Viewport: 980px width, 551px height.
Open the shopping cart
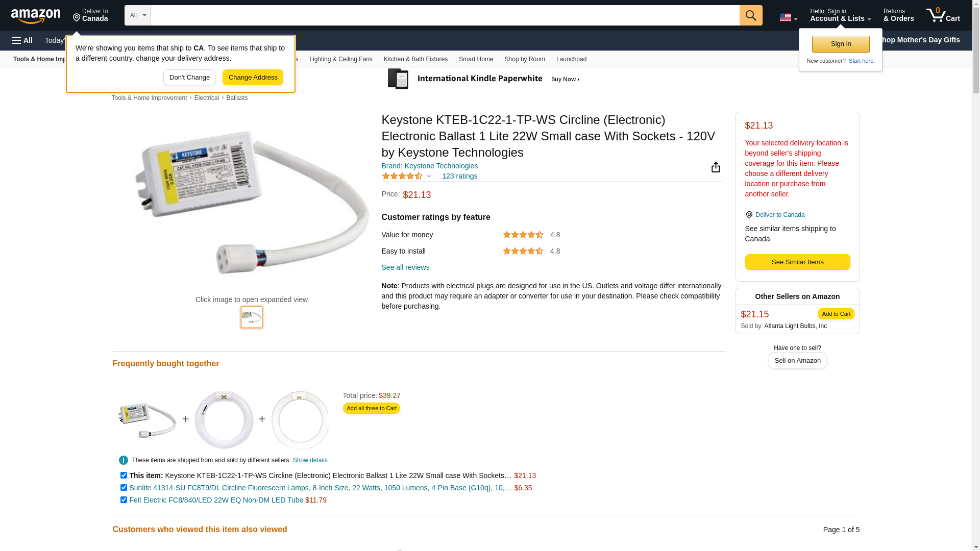943,15
